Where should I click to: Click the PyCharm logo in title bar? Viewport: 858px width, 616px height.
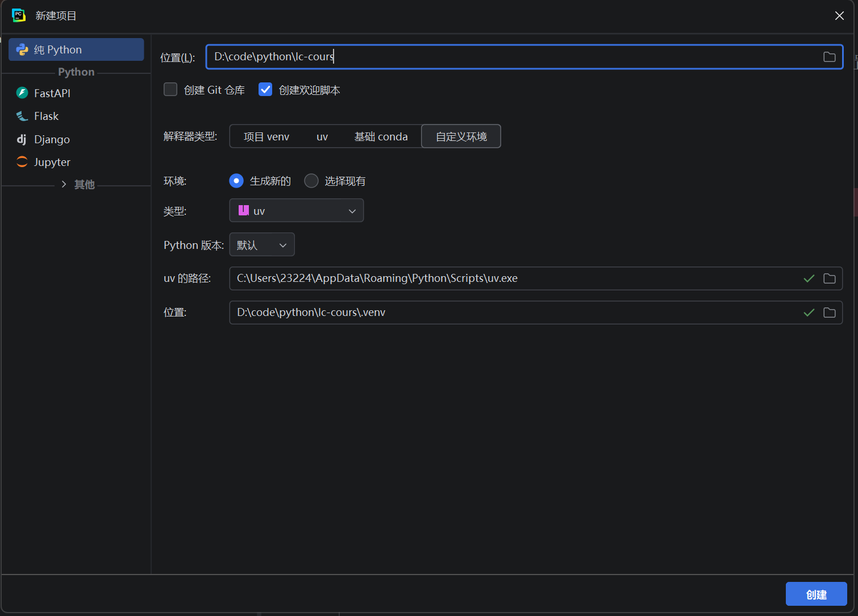pos(19,15)
